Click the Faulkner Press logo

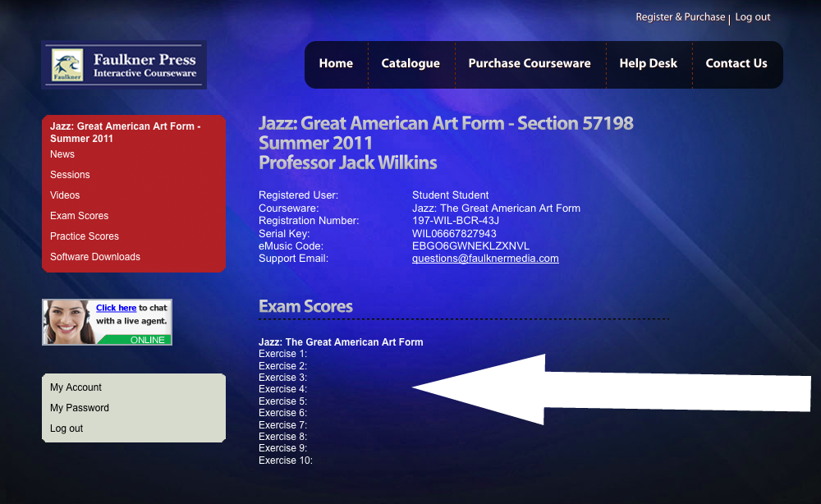point(124,65)
